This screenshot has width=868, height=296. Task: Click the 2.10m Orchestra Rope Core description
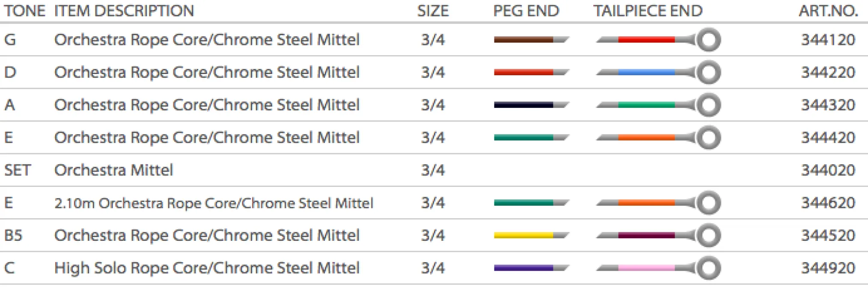click(214, 203)
